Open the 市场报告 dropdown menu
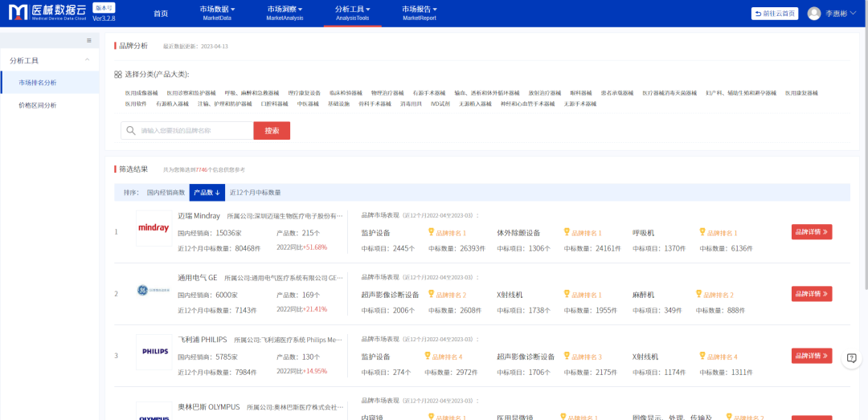The image size is (868, 420). pyautogui.click(x=419, y=13)
